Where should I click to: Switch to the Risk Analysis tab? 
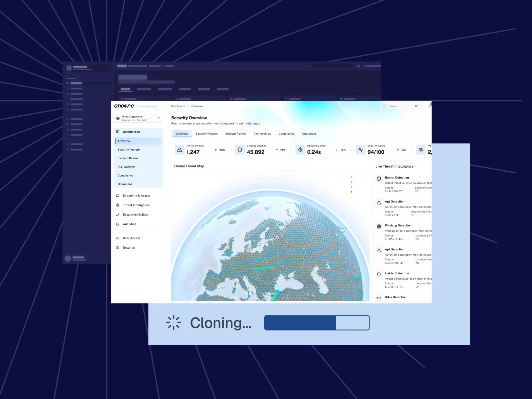[262, 134]
